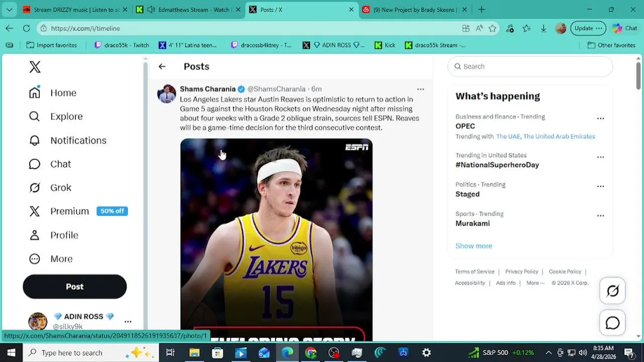
Task: Open options for #NationalSuperheroDay trend
Action: click(600, 157)
